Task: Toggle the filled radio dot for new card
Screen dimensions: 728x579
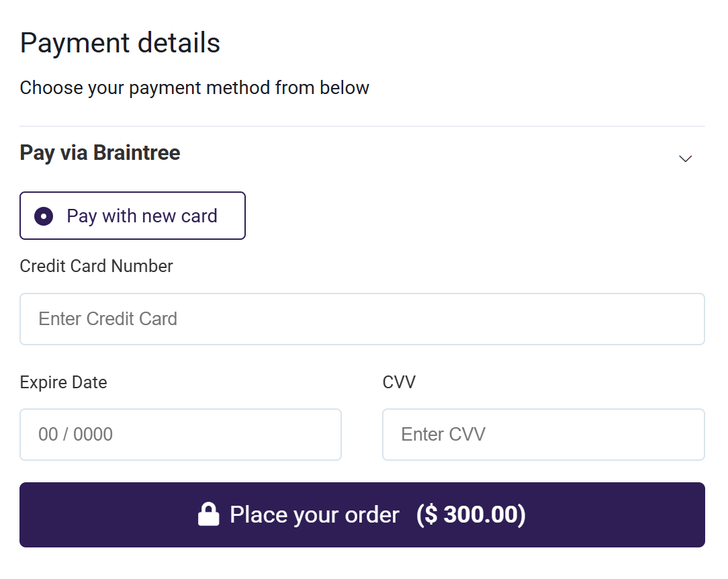Action: pyautogui.click(x=44, y=216)
